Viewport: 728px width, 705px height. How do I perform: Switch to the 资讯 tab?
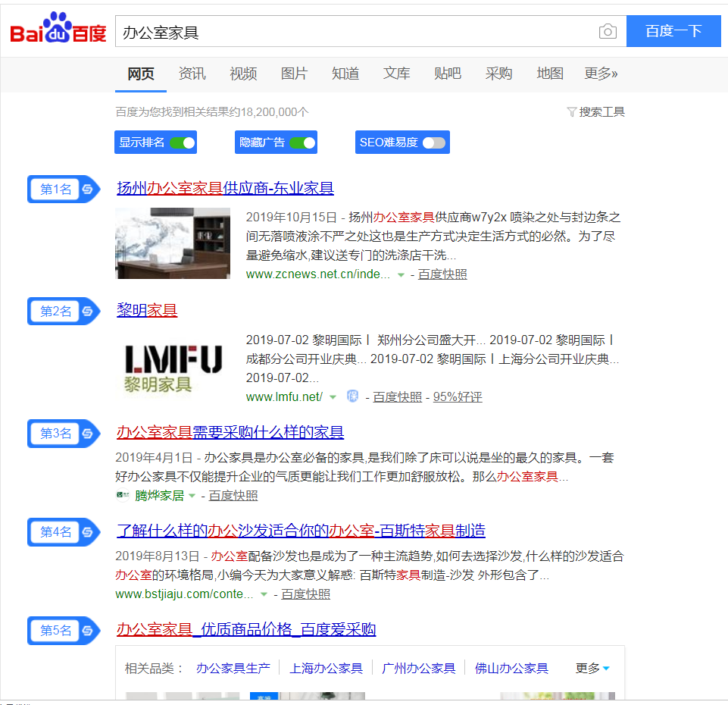coord(192,74)
